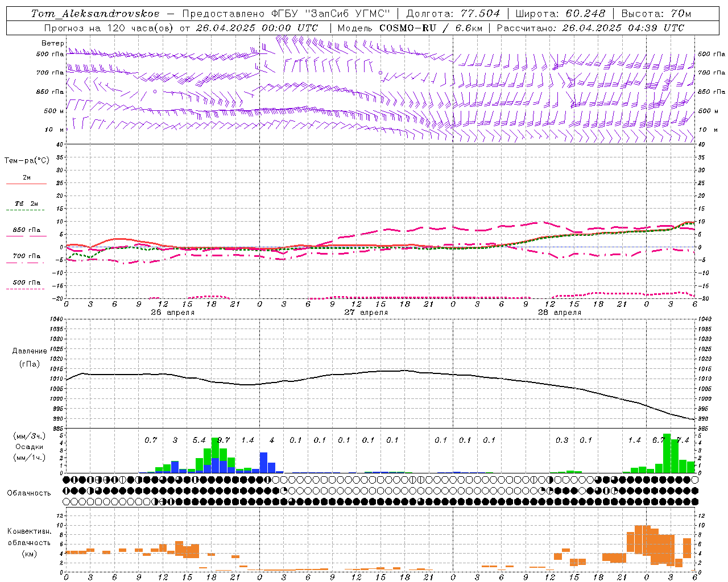
Task: Click the precipitation value '7.4'
Action: coord(682,440)
